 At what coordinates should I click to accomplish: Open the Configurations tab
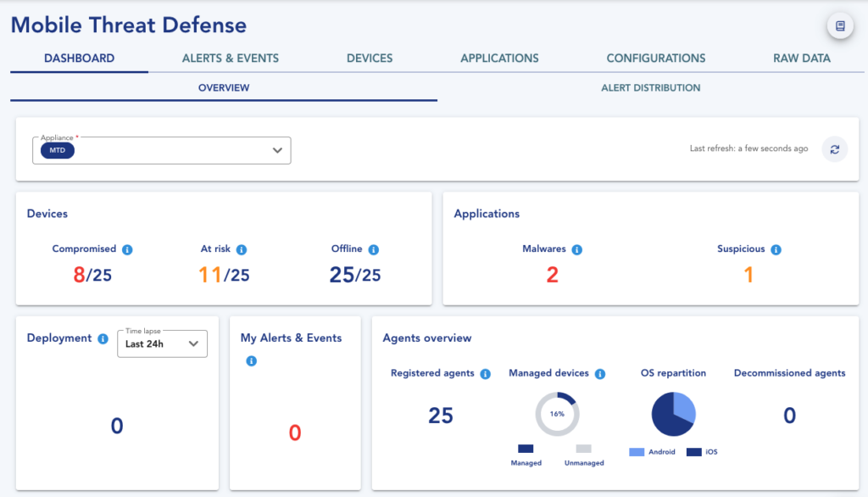(x=655, y=58)
